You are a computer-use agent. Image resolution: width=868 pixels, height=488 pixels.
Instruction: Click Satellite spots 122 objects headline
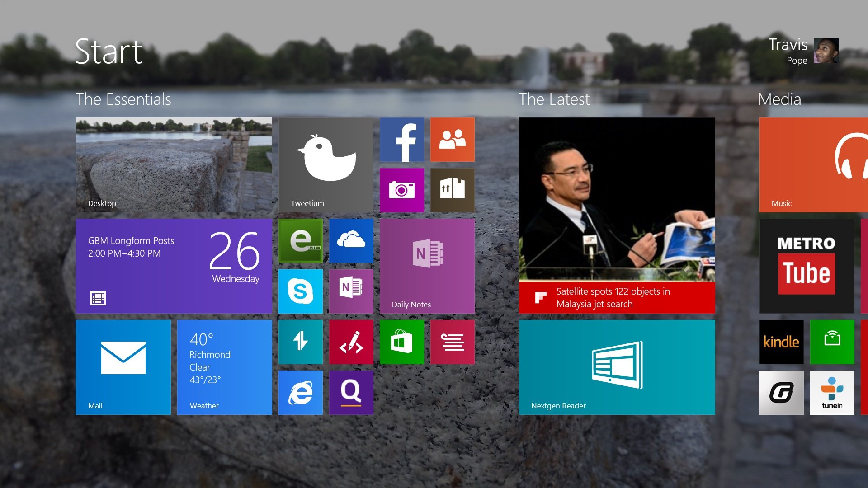click(613, 298)
